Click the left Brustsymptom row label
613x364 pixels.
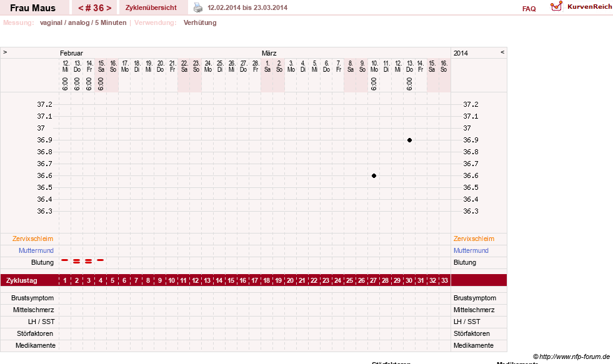32,298
